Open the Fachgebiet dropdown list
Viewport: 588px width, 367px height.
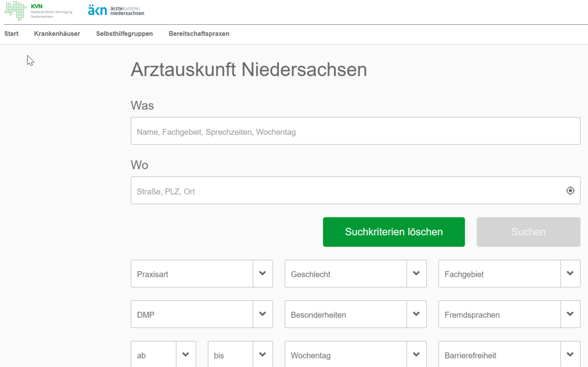(509, 274)
